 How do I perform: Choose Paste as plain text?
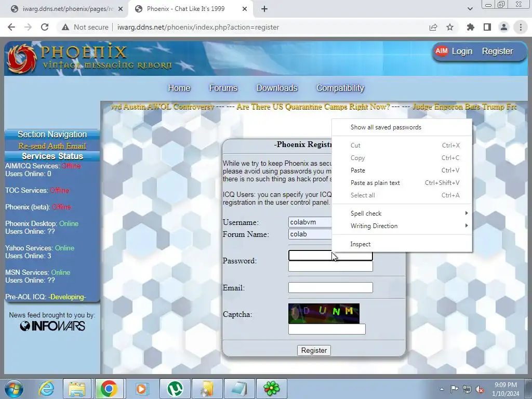[x=402, y=183]
